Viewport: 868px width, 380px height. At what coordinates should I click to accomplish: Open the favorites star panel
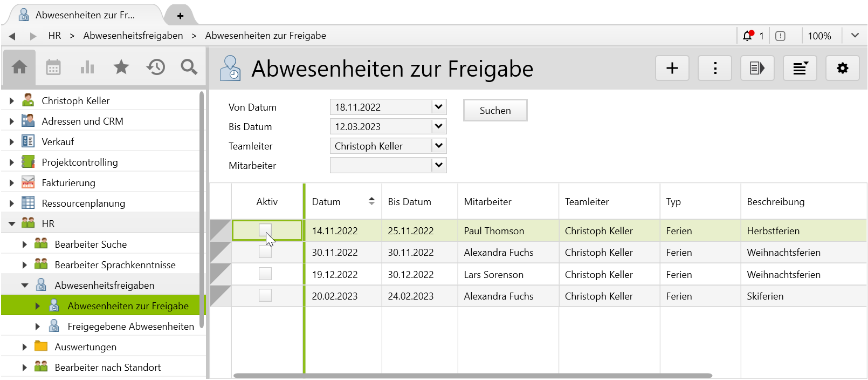point(121,67)
